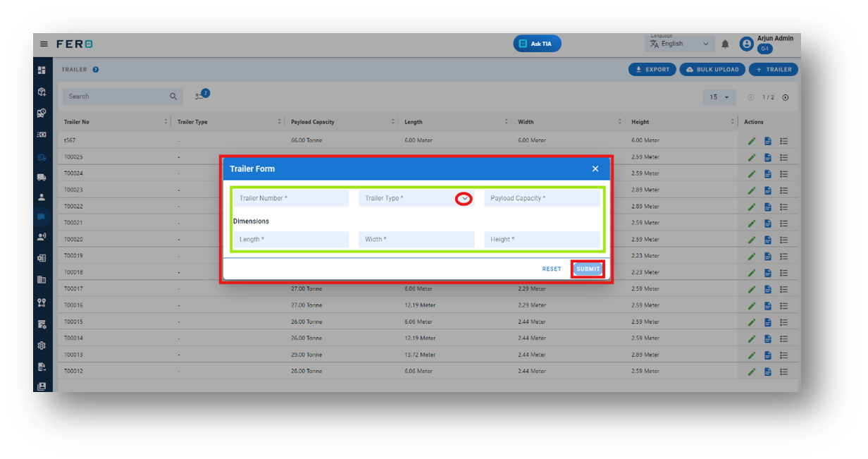Open the 15 rows per page dropdown

719,97
